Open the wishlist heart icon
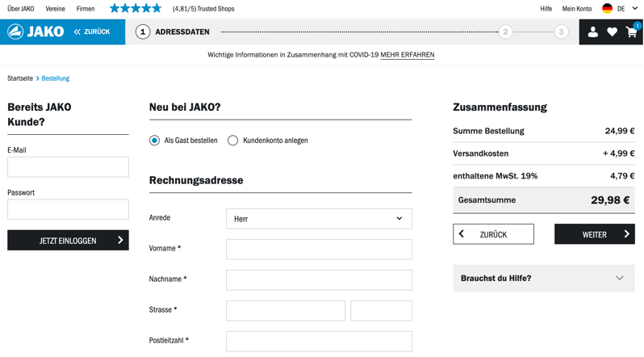Screen dimensions: 644x357 tap(612, 31)
